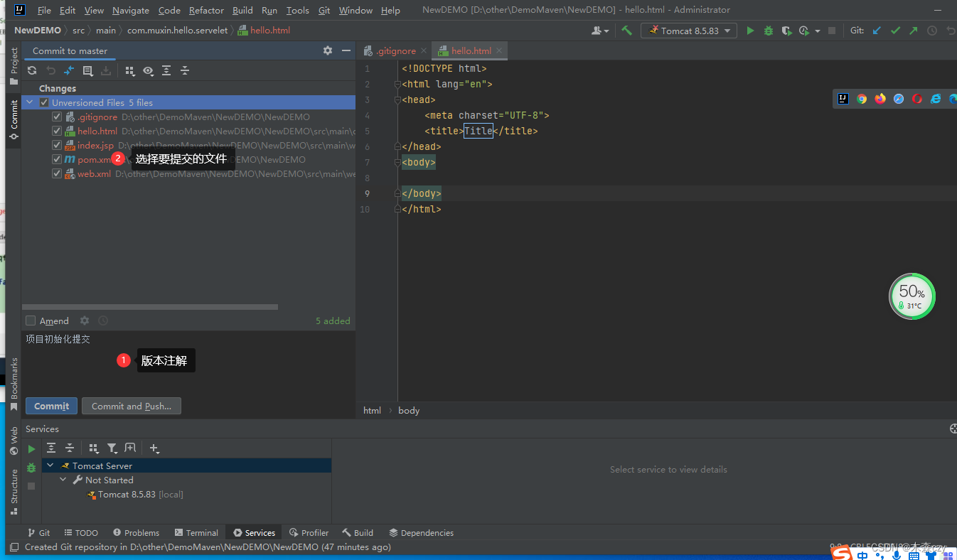Screen dimensions: 957x560
Task: Open Group By options in Commit toolbar
Action: [x=129, y=70]
